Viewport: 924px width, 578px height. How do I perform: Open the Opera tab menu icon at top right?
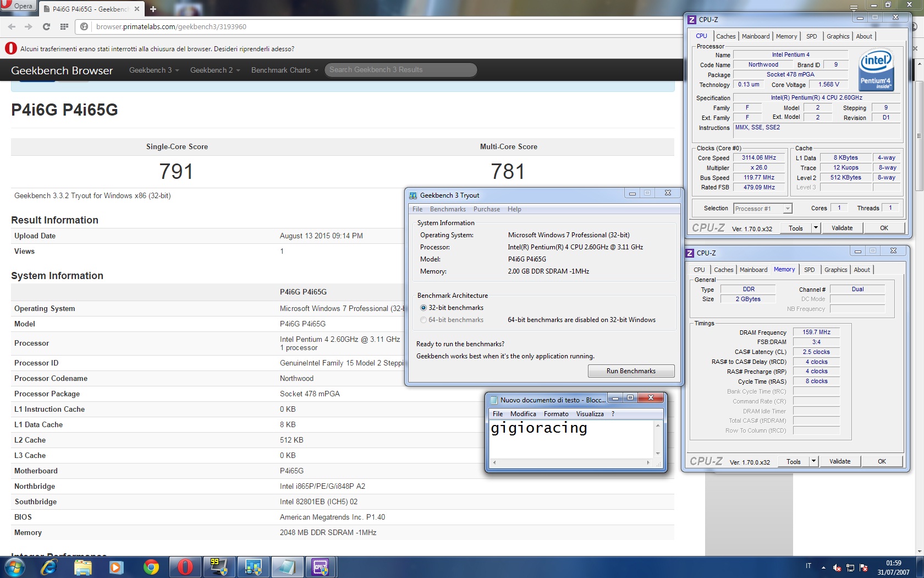(854, 8)
